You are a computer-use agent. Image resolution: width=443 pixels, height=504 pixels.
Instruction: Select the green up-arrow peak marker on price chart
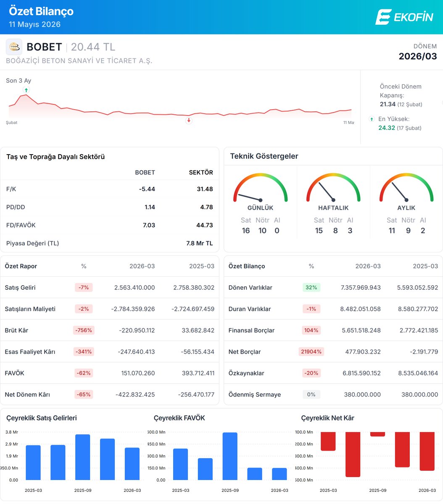(26, 90)
